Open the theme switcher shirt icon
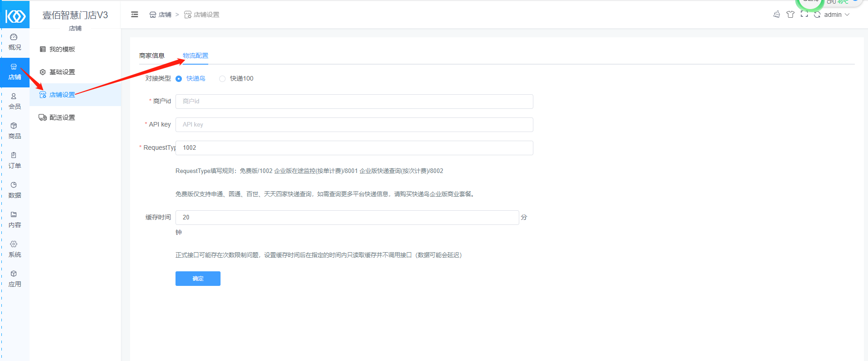This screenshot has height=361, width=868. (790, 15)
